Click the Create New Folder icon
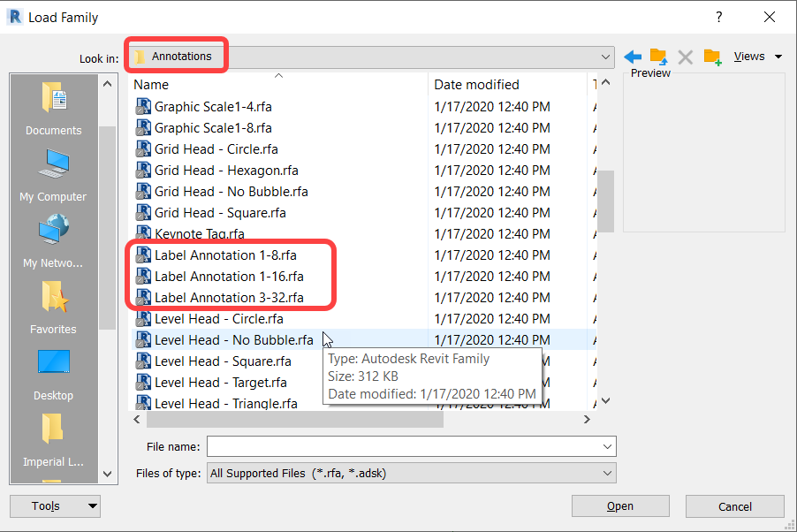This screenshot has width=797, height=532. [712, 55]
